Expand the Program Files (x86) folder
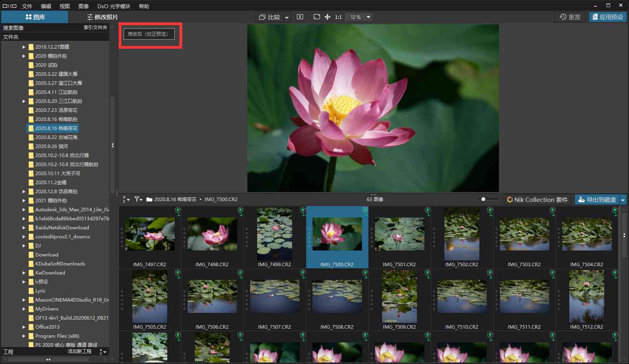This screenshot has height=364, width=629. 24,336
